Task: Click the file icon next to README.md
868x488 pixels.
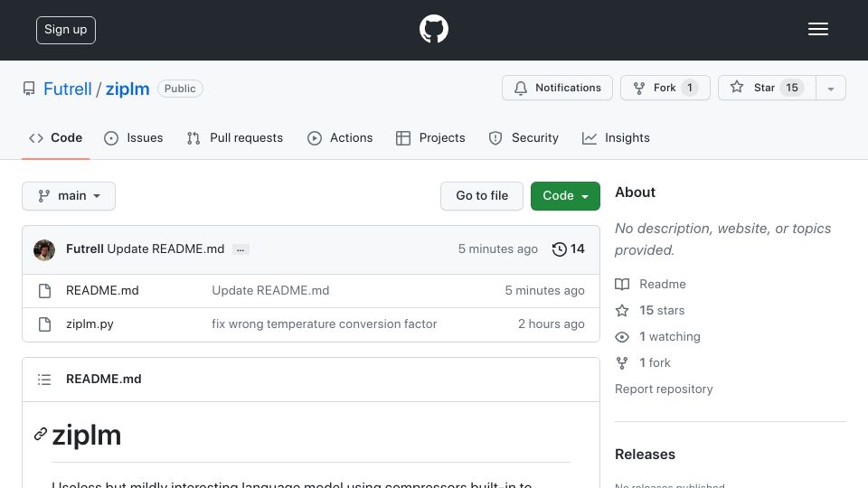Action: point(45,291)
